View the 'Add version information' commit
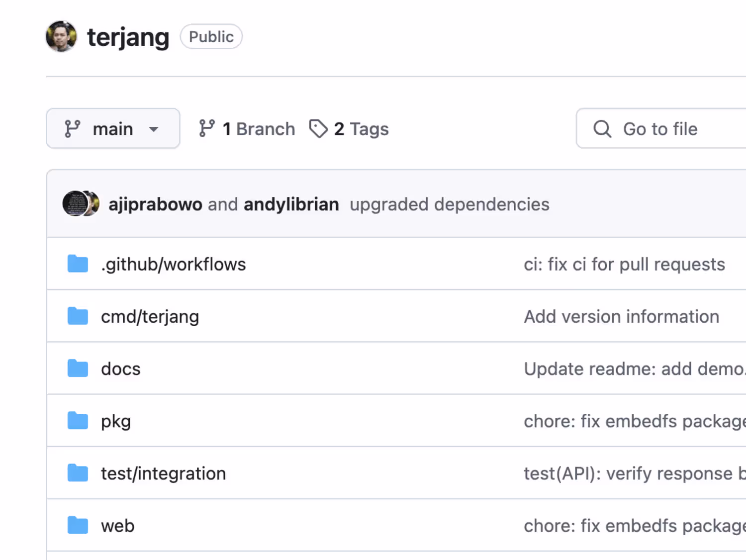The width and height of the screenshot is (746, 560). click(622, 317)
